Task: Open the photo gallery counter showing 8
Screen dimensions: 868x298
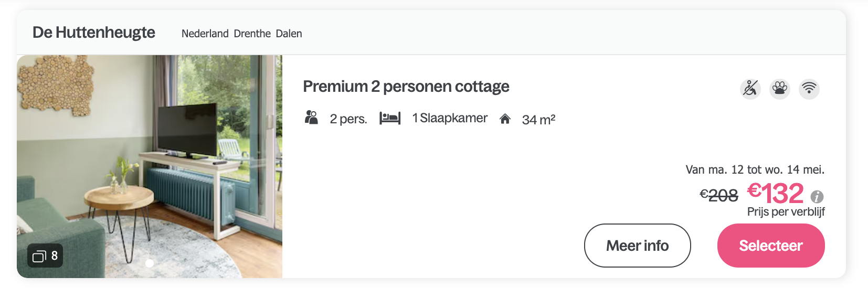Action: point(45,256)
